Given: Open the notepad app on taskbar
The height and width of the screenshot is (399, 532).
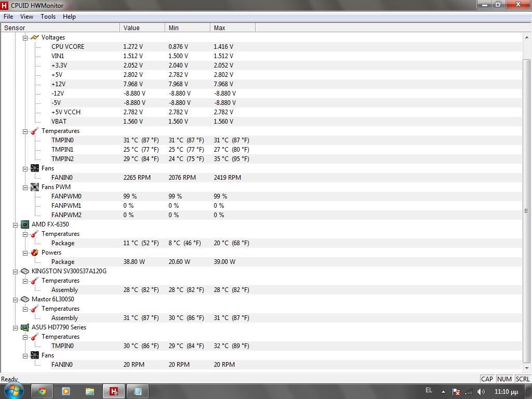Looking at the screenshot, I should 138,391.
